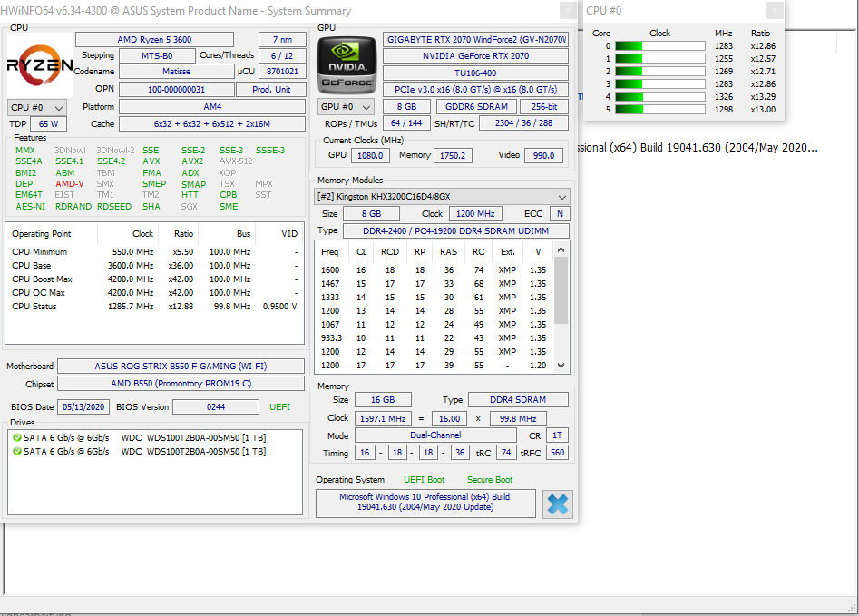Click the AMD Ryzen logo image
859x616 pixels.
[39, 65]
